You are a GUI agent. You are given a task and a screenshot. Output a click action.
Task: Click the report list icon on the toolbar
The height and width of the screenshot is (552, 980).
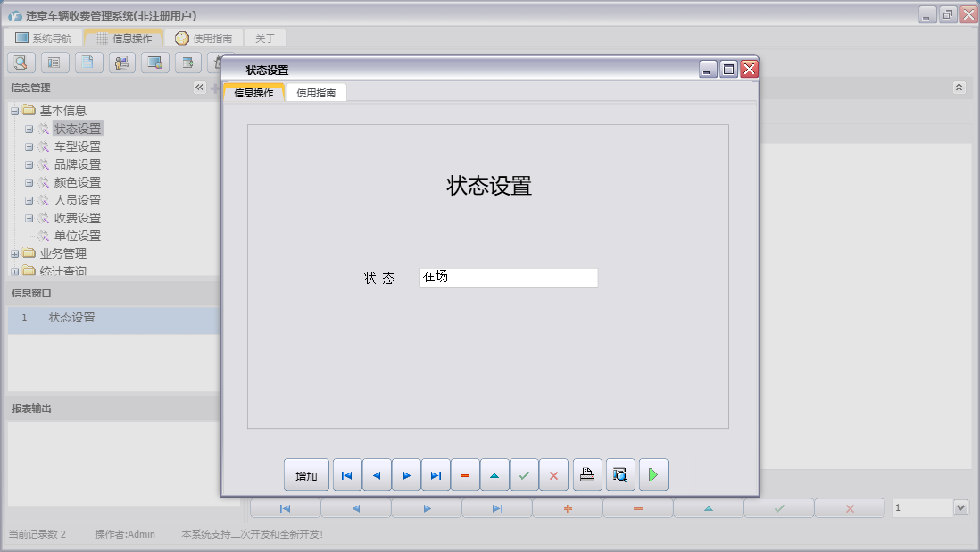click(54, 62)
